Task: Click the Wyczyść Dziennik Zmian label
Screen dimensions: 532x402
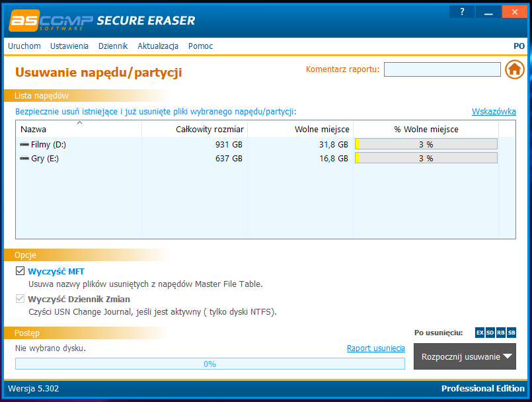Action: (79, 300)
